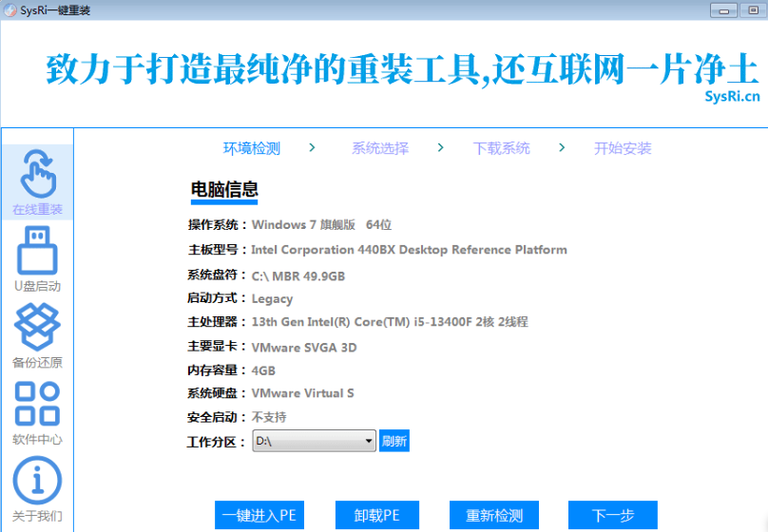Click the 卸载PE uninstall button
This screenshot has height=532, width=768.
377,516
